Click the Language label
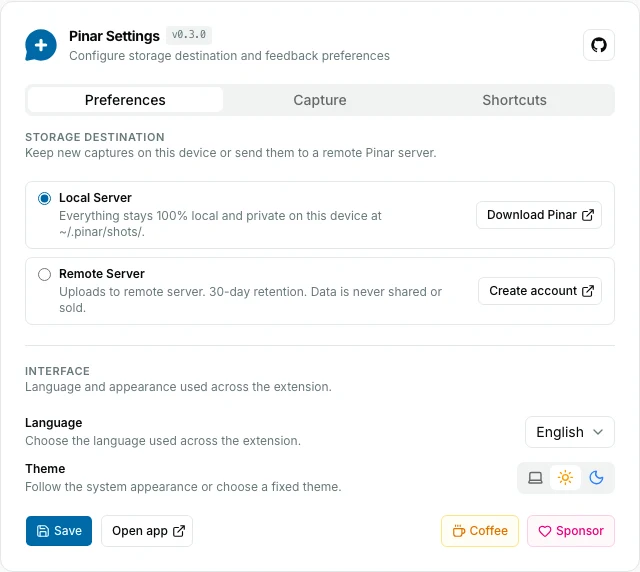Image resolution: width=640 pixels, height=572 pixels. pyautogui.click(x=53, y=423)
